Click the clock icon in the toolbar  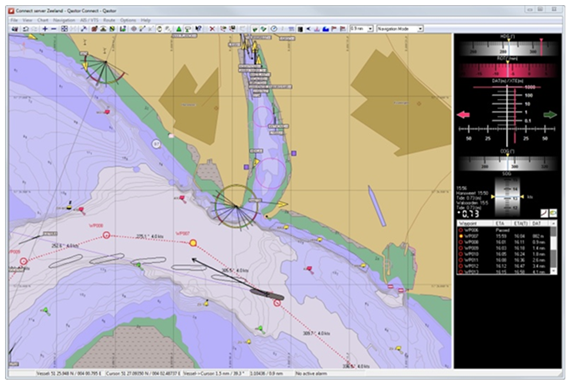coord(274,29)
